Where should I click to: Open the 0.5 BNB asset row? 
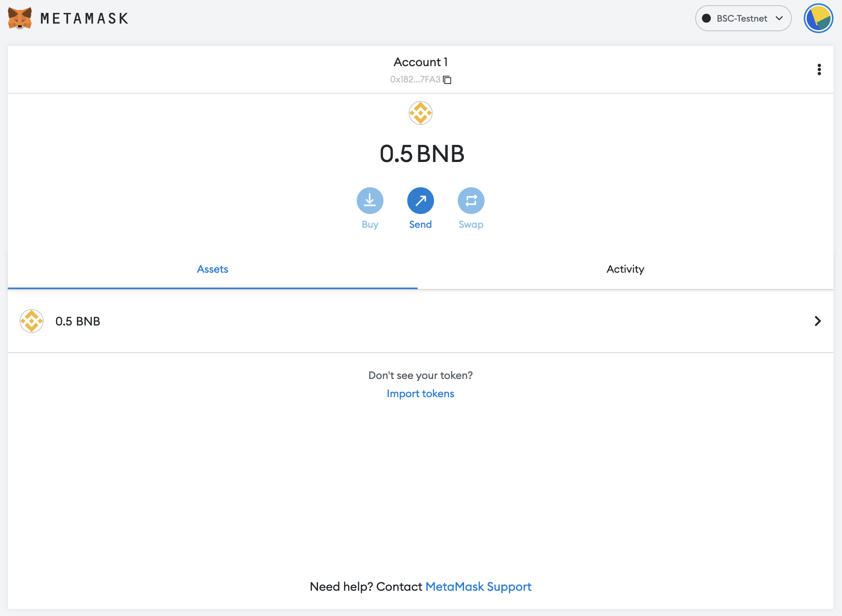[420, 321]
